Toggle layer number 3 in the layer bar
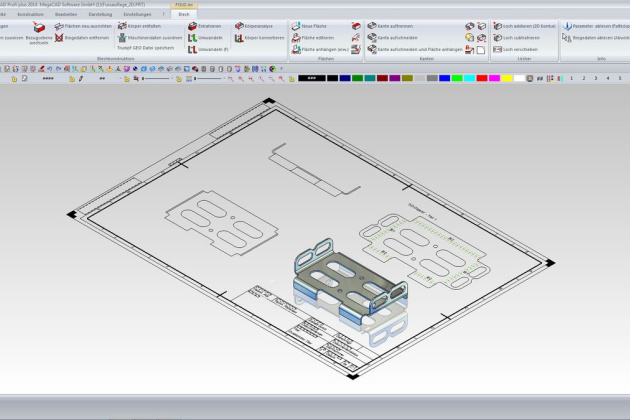Viewport: 630px width, 420px height. [595, 78]
